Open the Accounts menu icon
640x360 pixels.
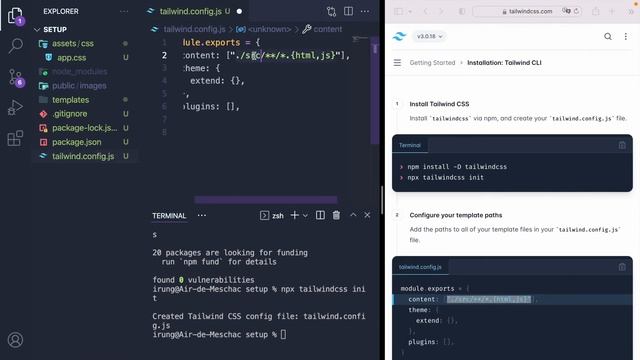click(x=16, y=340)
